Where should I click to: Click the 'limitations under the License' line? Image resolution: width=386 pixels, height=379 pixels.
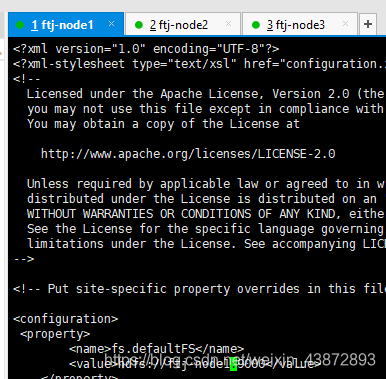click(x=206, y=244)
